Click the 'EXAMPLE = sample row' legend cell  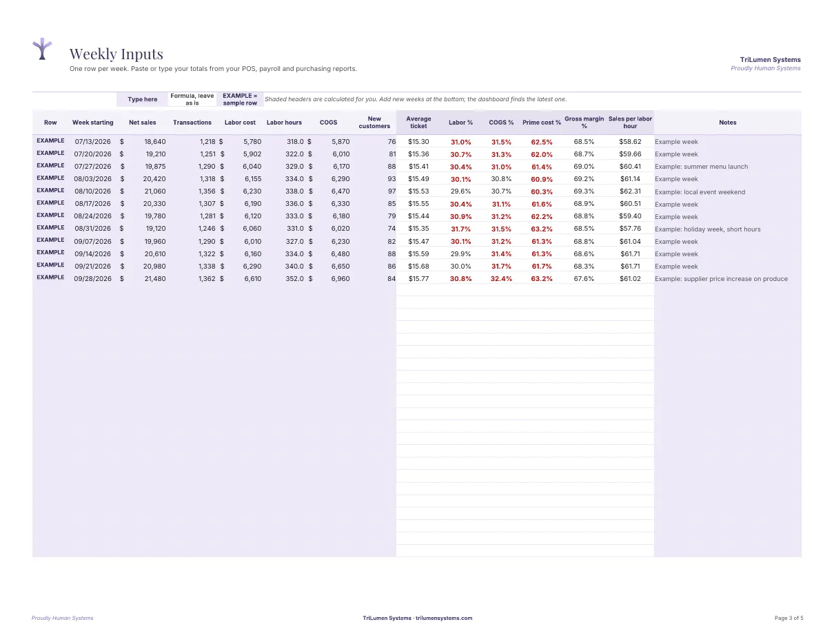pos(240,99)
